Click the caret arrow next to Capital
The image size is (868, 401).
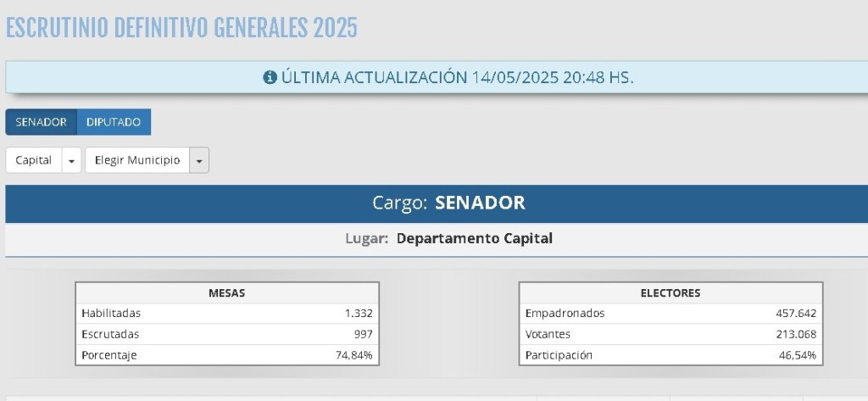click(71, 160)
